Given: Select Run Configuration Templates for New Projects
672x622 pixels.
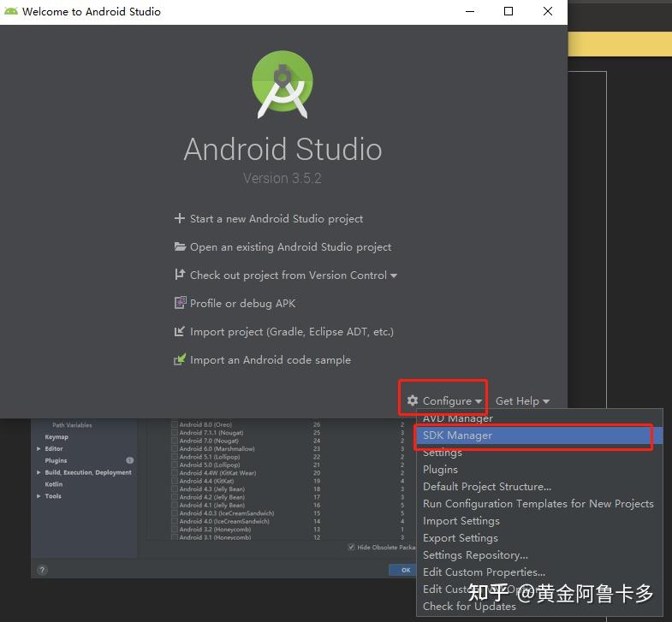Looking at the screenshot, I should (538, 504).
